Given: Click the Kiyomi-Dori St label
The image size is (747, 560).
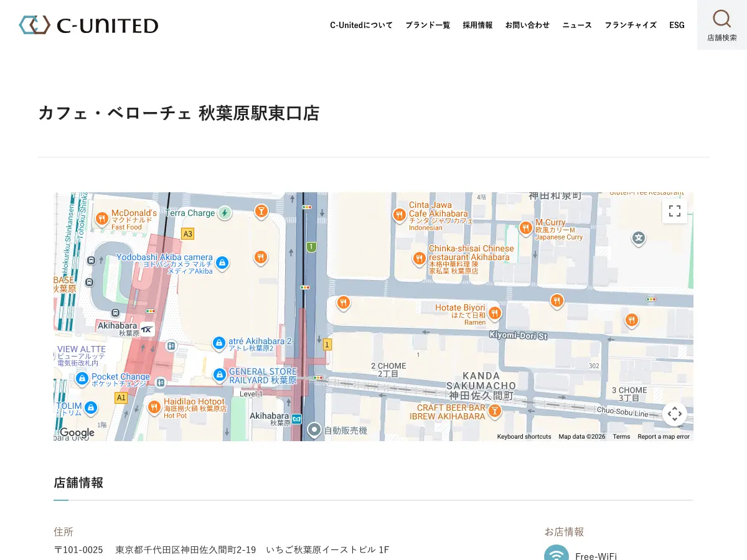Looking at the screenshot, I should coord(518,336).
